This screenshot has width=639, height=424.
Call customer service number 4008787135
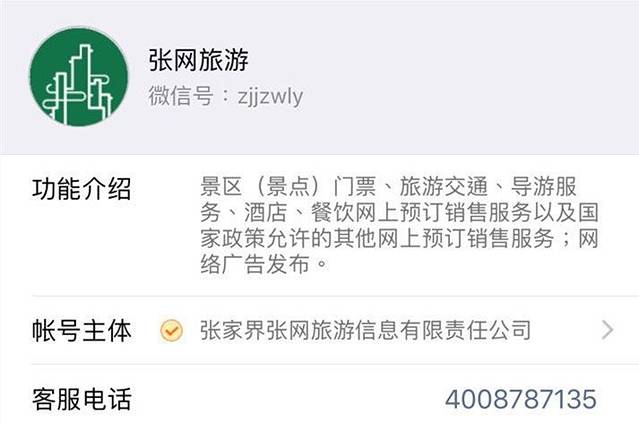521,399
